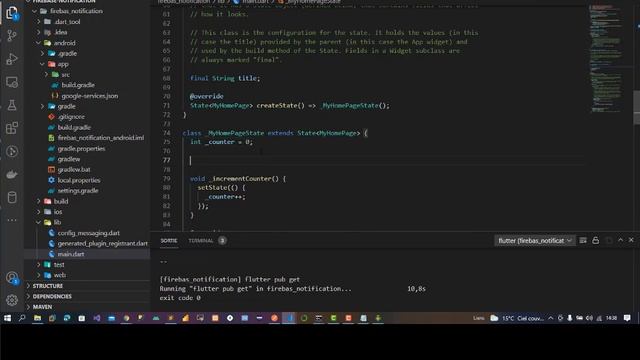Click the 'exit code 0' output line
The height and width of the screenshot is (360, 640).
point(180,298)
